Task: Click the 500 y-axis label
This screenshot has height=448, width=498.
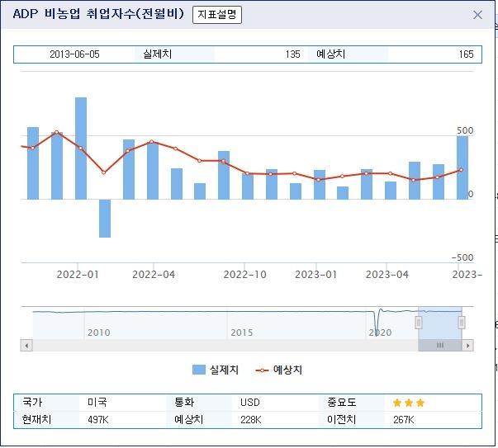Action: (465, 130)
